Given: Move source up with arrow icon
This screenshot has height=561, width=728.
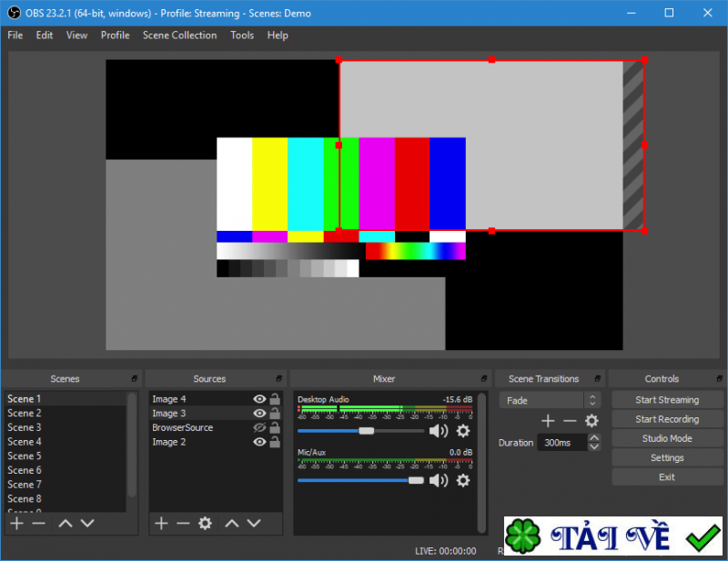Looking at the screenshot, I should 232,523.
